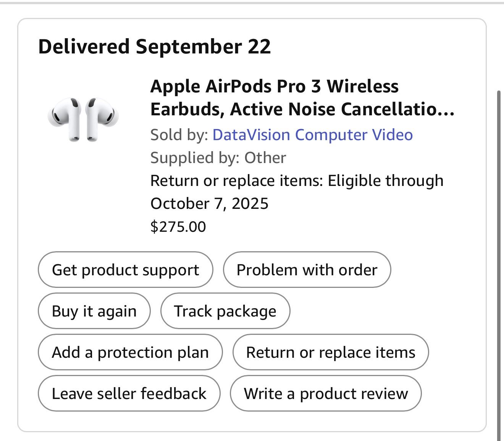Click the Delivered September 22 heading
The width and height of the screenshot is (504, 441).
[155, 47]
